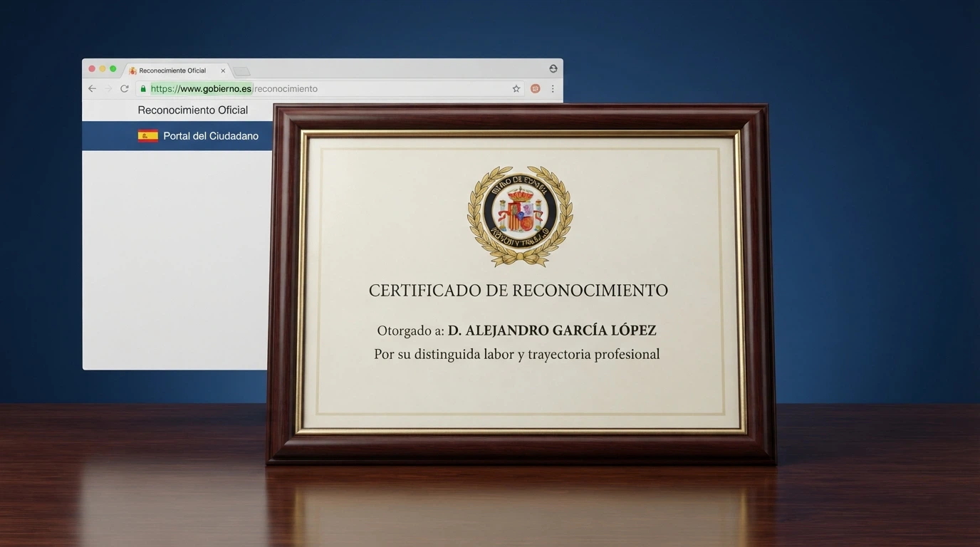The image size is (980, 547).
Task: Click the CERTIFICADO DE RECONOCIMIENTO title
Action: (518, 291)
